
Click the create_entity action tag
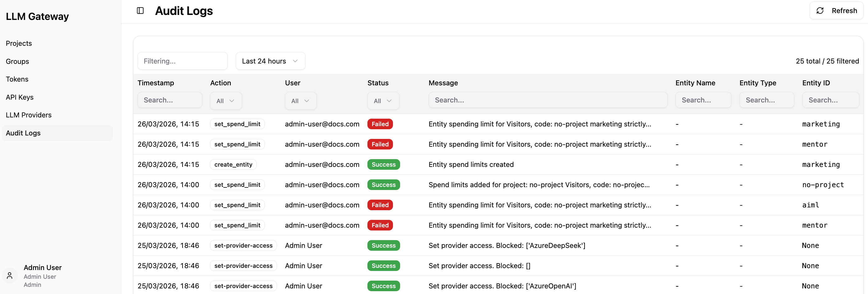coord(233,164)
